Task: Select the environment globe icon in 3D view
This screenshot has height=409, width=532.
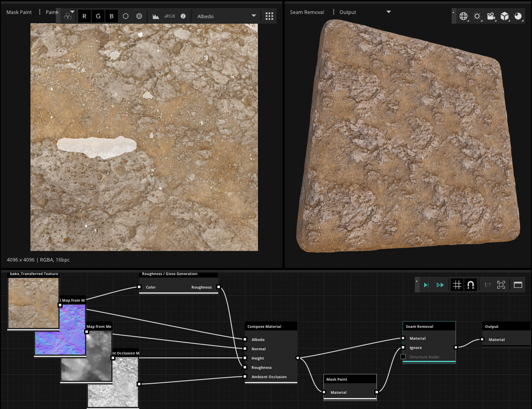Action: [463, 16]
